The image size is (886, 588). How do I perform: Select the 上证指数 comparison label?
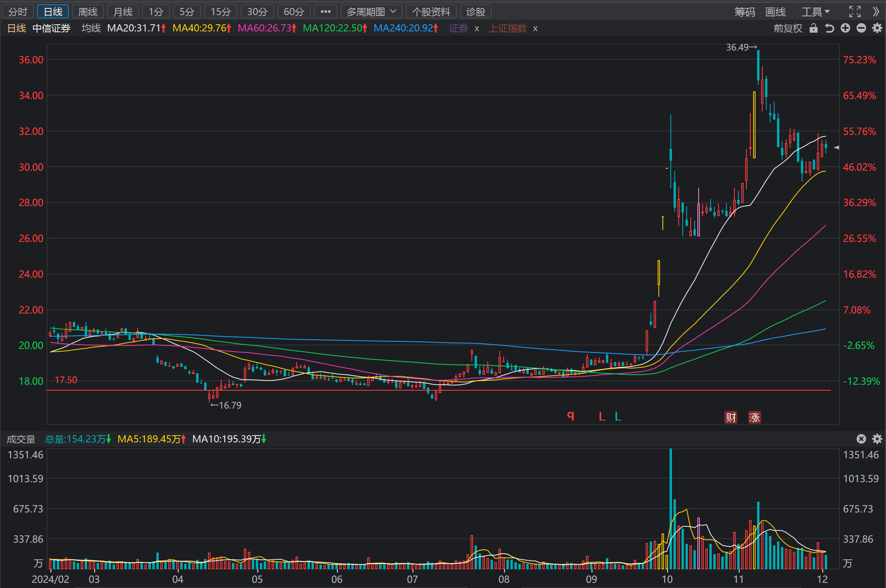point(508,28)
